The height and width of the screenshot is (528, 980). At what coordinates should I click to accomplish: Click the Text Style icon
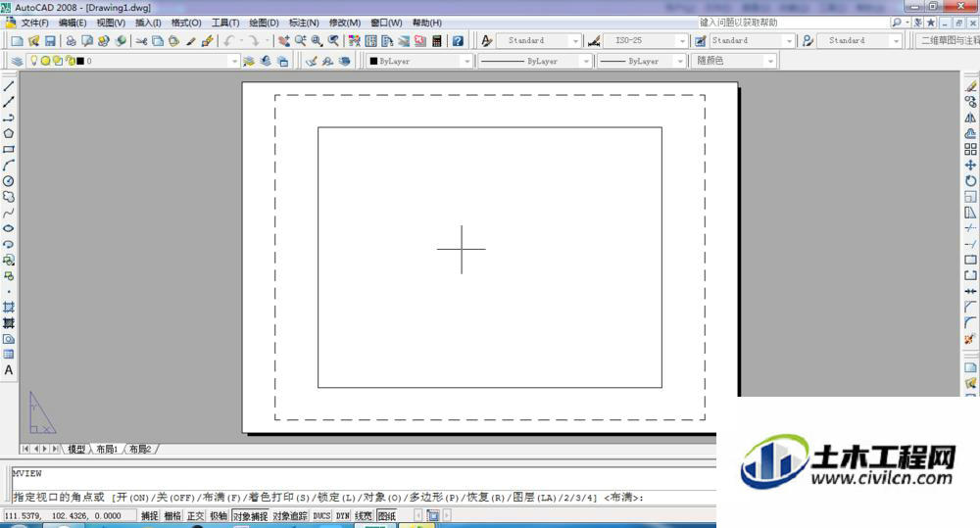click(x=486, y=40)
